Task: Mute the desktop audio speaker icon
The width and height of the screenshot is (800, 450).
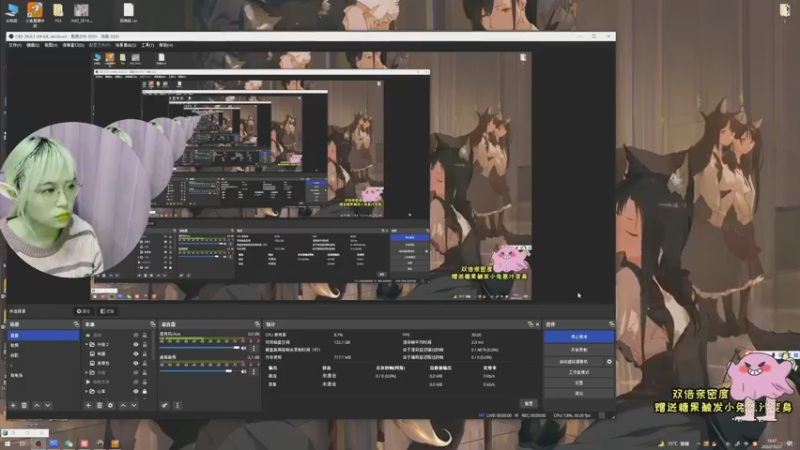Action: pos(244,371)
